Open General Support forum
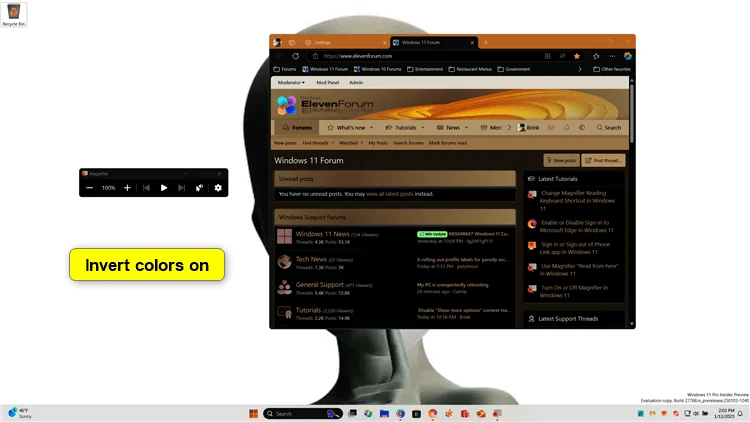Screen dimensions: 750x422 (320, 285)
